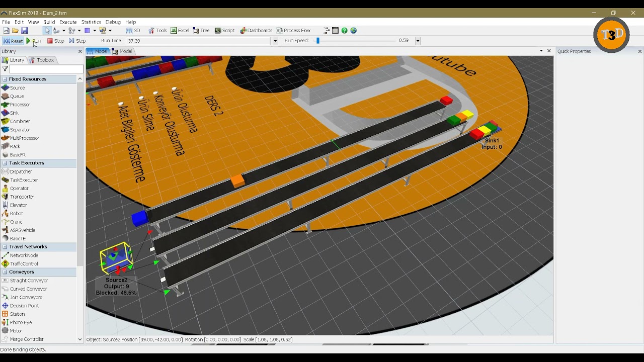
Task: Click the library filter search field
Action: 46,69
